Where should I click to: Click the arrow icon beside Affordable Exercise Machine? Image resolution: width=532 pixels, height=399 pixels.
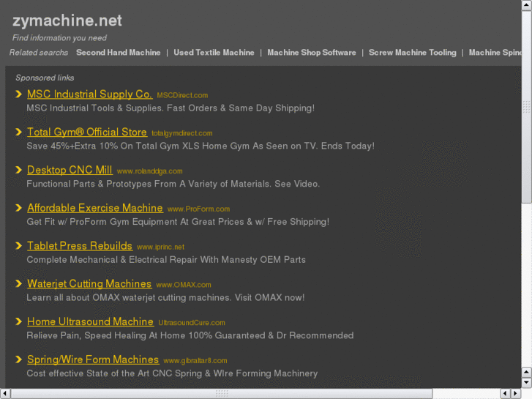tap(19, 208)
